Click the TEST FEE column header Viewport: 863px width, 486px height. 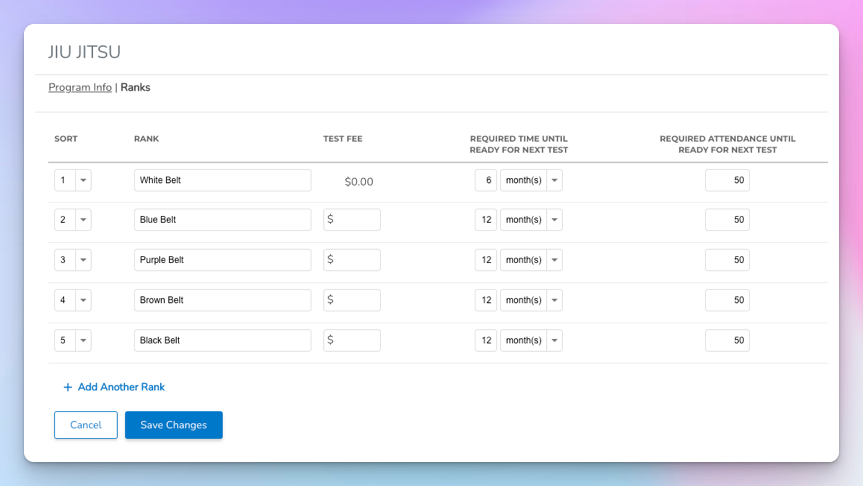click(x=343, y=139)
